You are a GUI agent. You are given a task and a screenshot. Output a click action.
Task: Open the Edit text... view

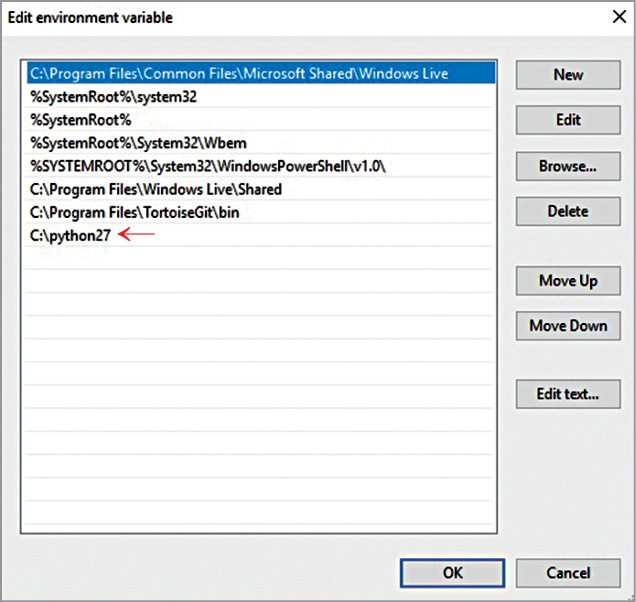pos(567,393)
